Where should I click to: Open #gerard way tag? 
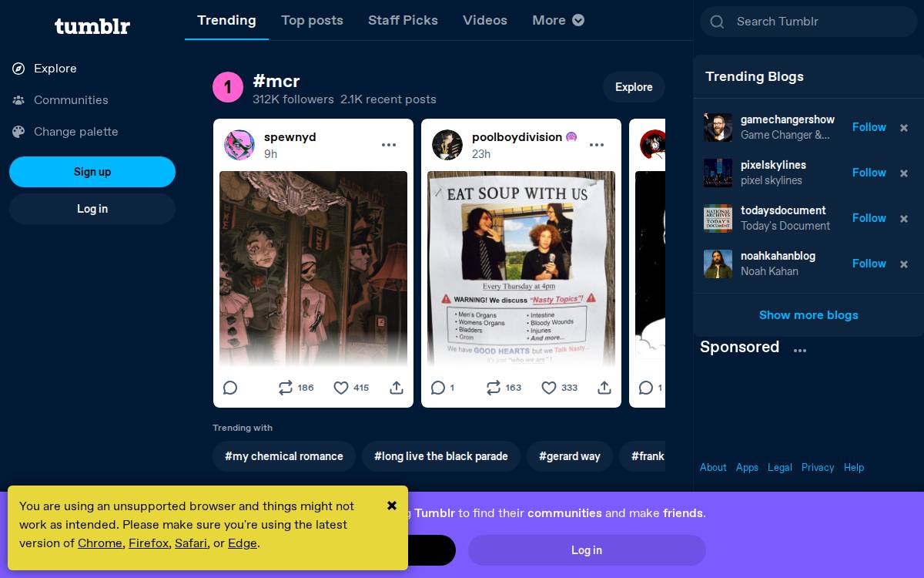(x=570, y=456)
